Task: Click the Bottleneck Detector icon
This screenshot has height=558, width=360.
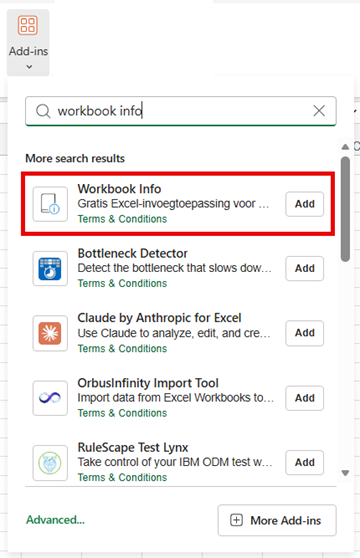Action: click(x=50, y=268)
